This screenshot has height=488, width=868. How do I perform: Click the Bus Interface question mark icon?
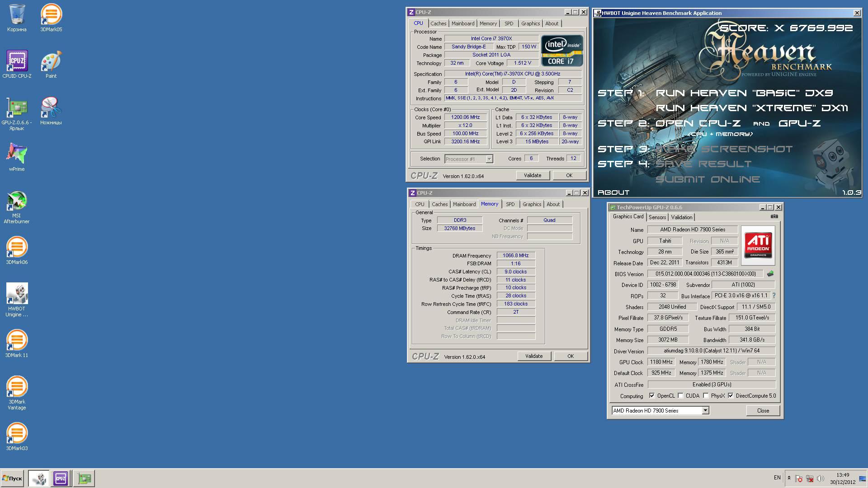pos(774,296)
